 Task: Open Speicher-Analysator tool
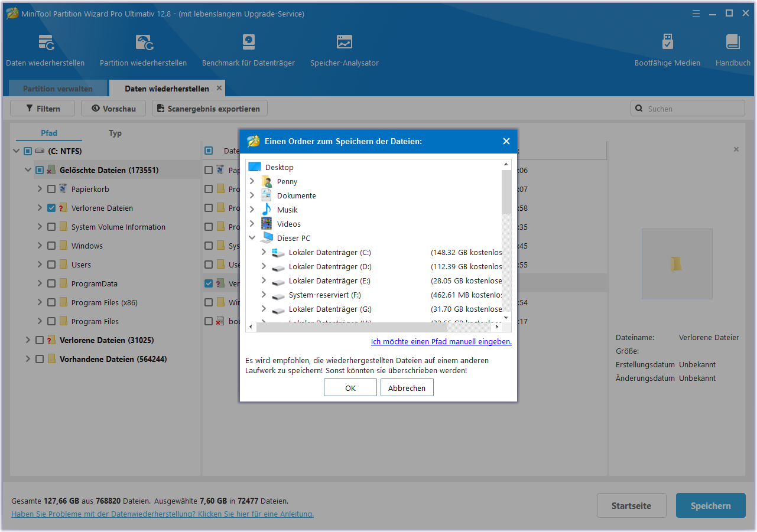coord(345,50)
